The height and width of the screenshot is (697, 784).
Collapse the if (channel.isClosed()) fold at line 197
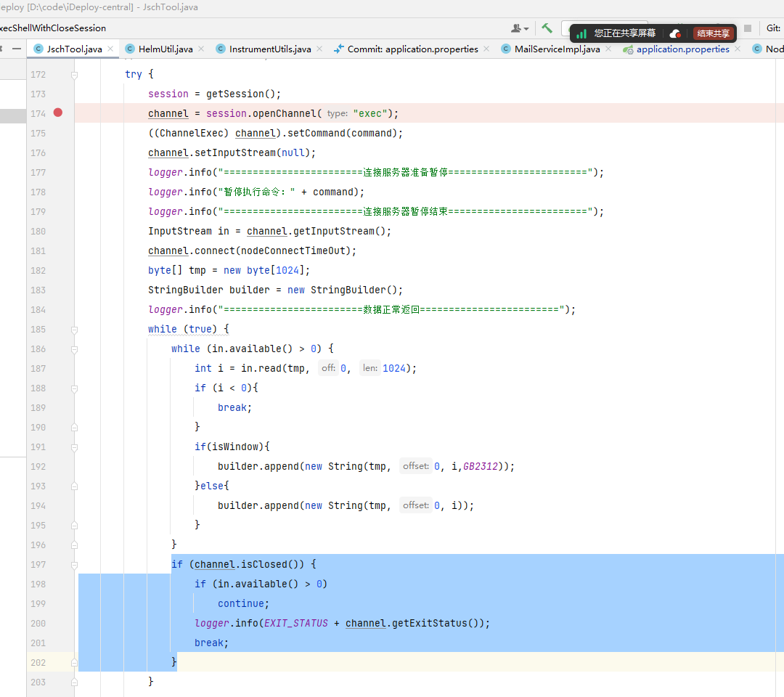tap(75, 565)
